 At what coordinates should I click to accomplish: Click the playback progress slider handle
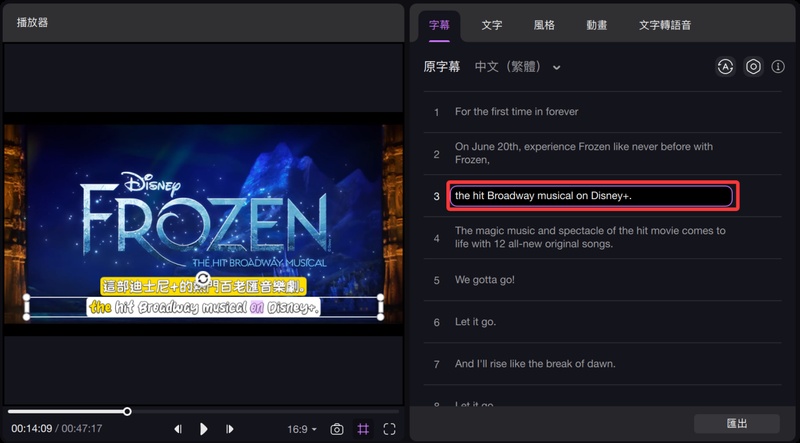pyautogui.click(x=128, y=411)
